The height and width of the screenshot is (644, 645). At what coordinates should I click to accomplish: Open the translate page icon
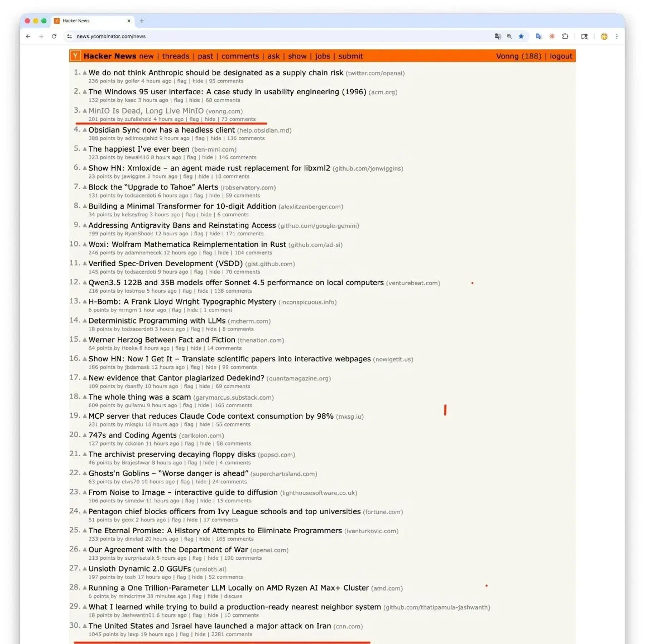[498, 36]
